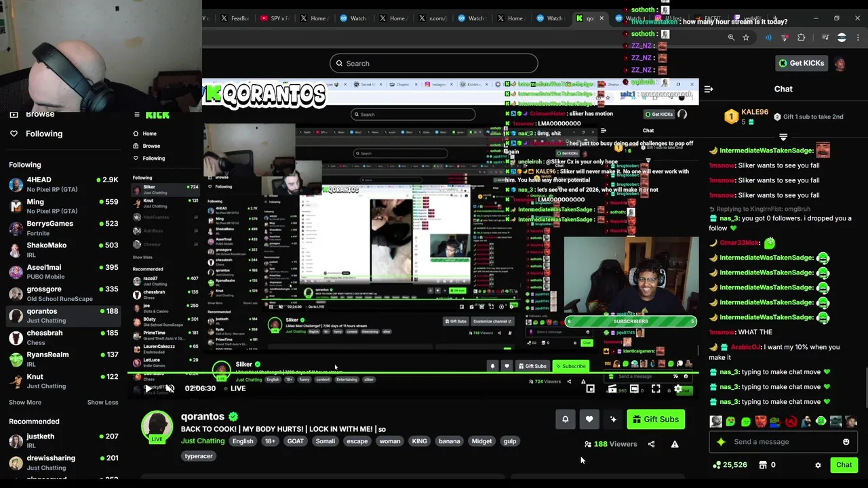The height and width of the screenshot is (488, 868).
Task: Click KALE96 top gifter leaderboard entry
Action: (x=747, y=117)
